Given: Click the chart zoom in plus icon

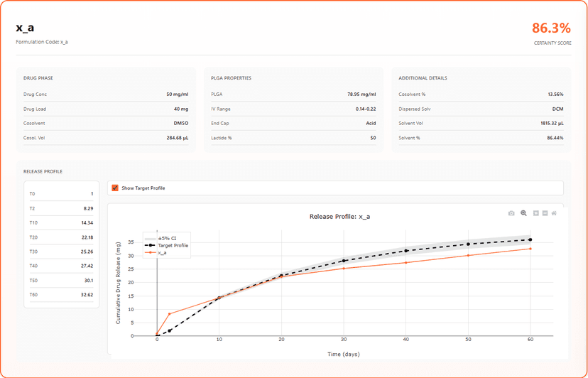Looking at the screenshot, I should [x=536, y=213].
